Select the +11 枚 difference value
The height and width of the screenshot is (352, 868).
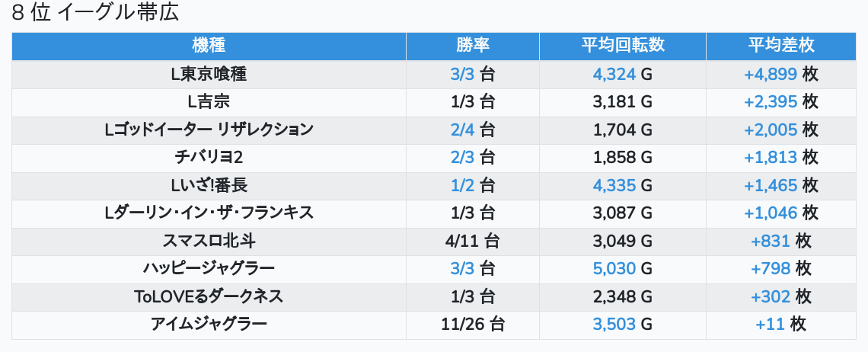(x=781, y=325)
